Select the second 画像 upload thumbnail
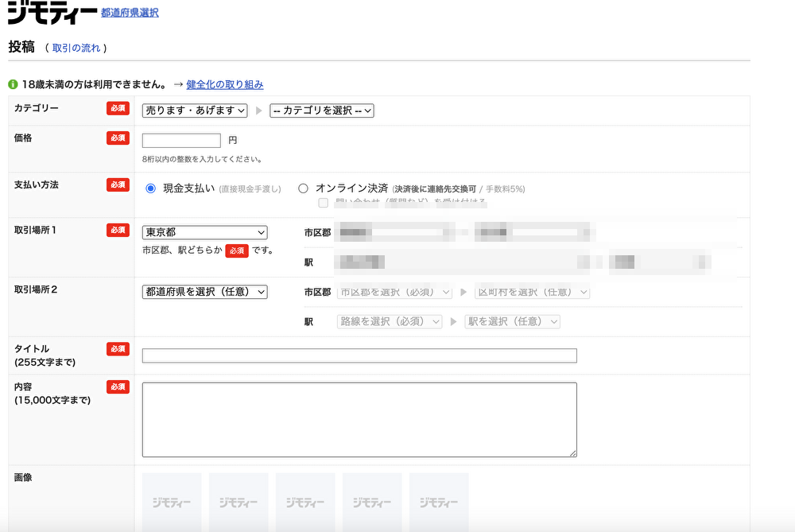This screenshot has height=532, width=795. click(238, 502)
